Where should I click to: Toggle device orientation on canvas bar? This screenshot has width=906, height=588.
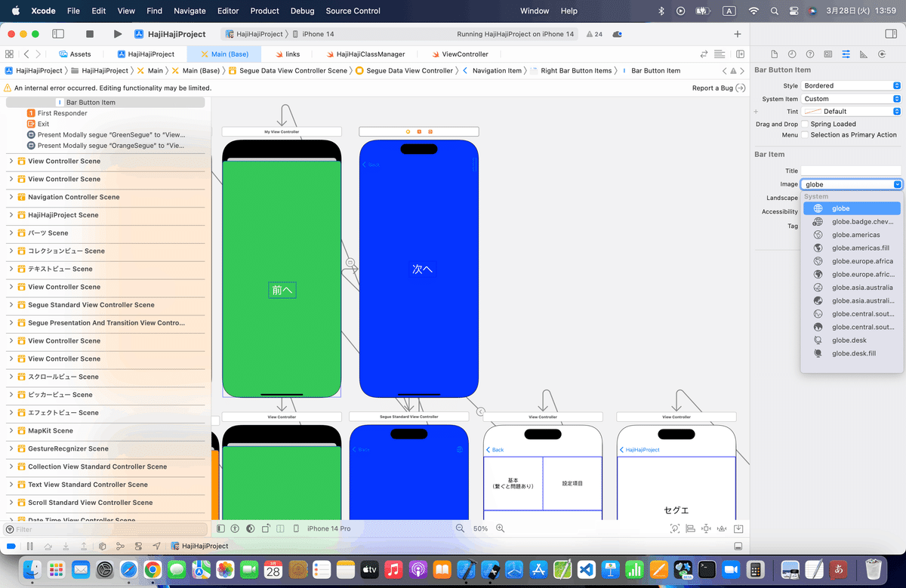pyautogui.click(x=265, y=528)
